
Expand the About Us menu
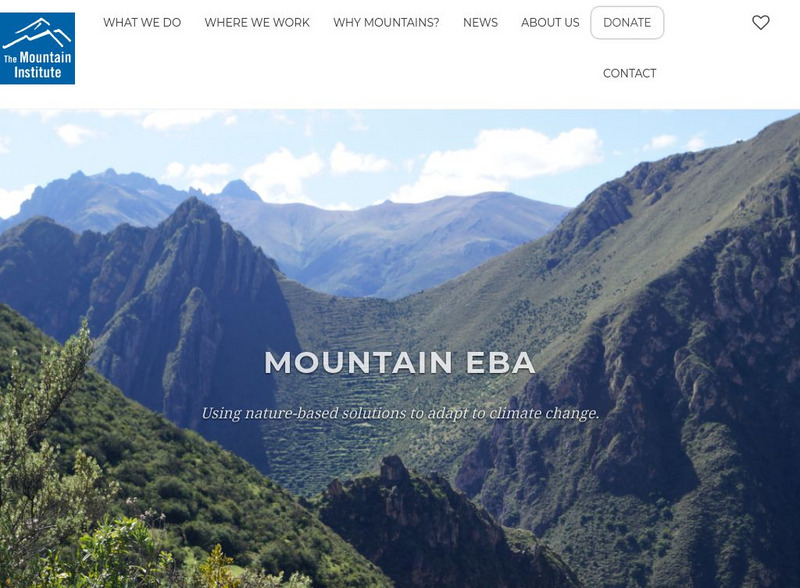(x=550, y=22)
